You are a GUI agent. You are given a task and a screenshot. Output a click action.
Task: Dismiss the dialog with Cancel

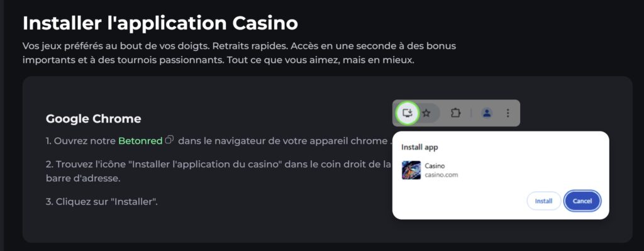point(582,201)
